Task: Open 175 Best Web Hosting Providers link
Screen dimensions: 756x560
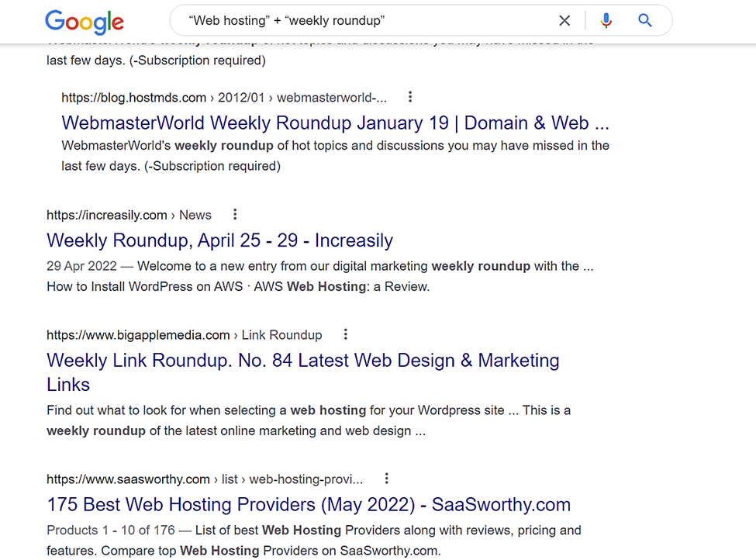Action: [309, 504]
